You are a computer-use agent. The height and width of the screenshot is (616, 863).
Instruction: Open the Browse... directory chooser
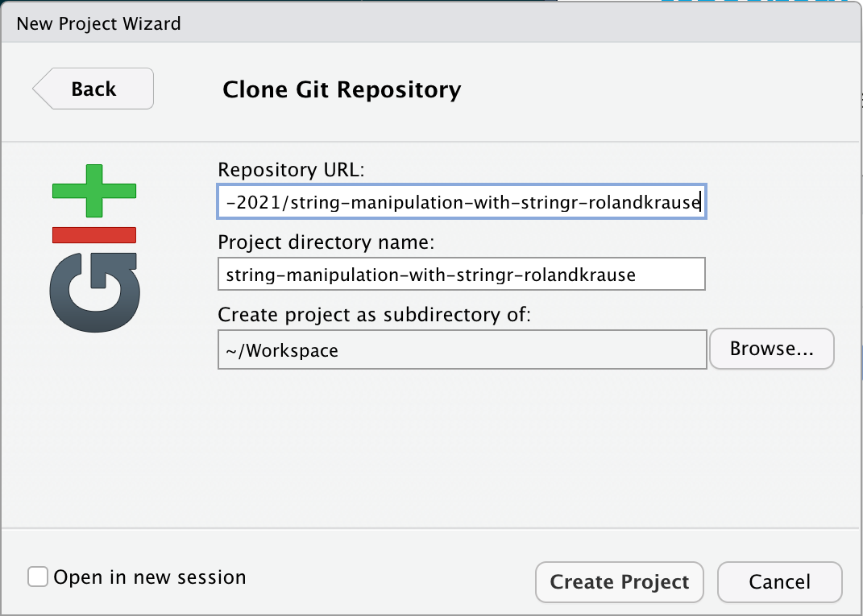point(771,349)
